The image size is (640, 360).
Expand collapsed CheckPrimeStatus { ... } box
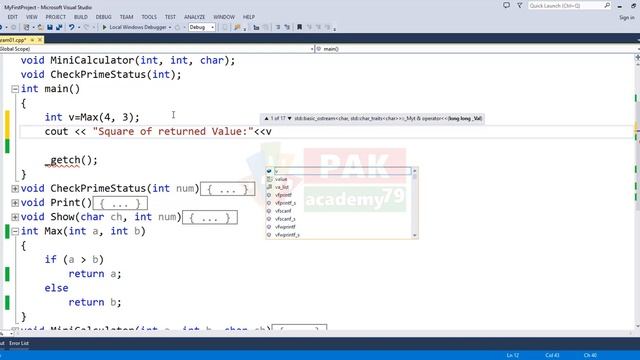click(x=227, y=189)
